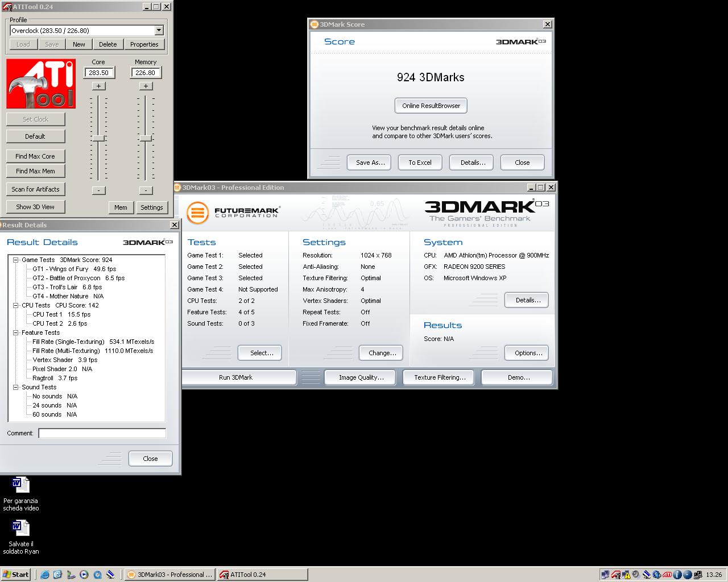Click the ATITool title bar icon
728x582 pixels.
[6, 7]
